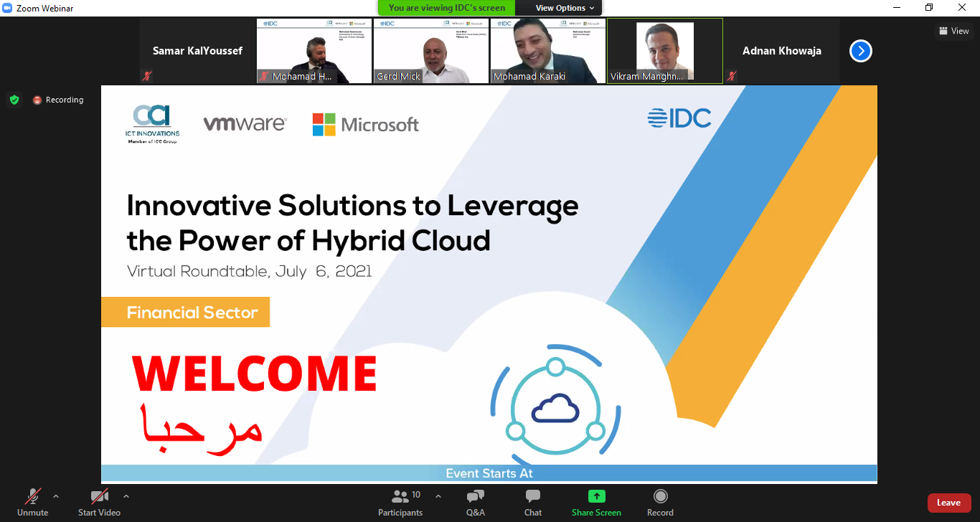Select Adnan Khowaja's participant tile
This screenshot has width=980, height=522.
tap(782, 51)
